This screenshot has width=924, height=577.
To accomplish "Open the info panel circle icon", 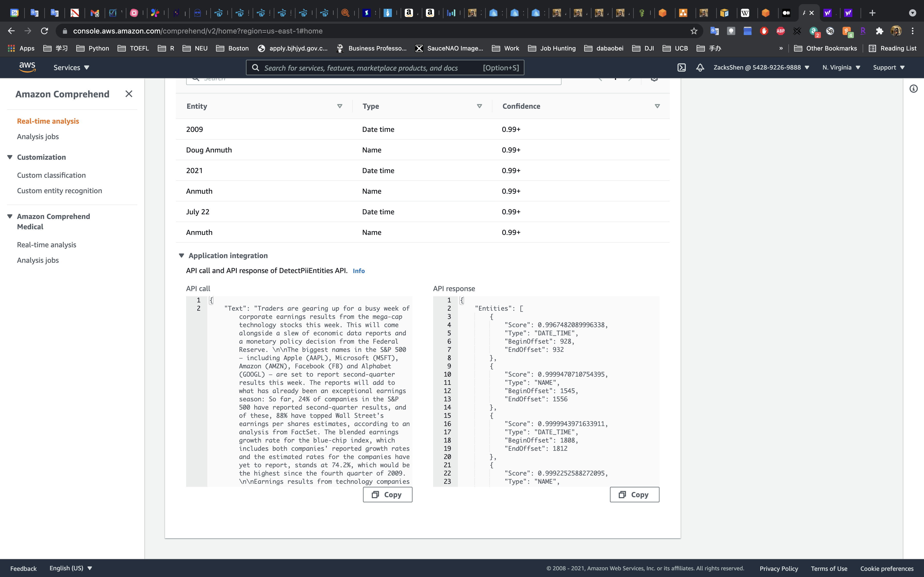I will [x=913, y=89].
